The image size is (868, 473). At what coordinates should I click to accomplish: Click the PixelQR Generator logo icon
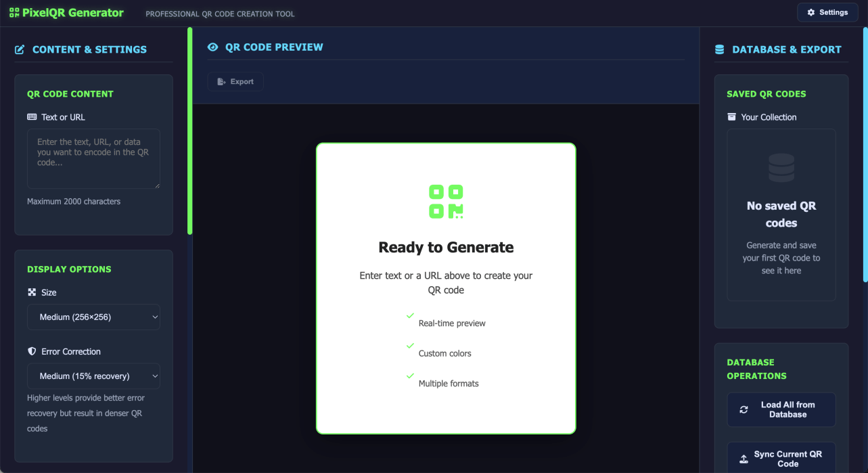(14, 13)
